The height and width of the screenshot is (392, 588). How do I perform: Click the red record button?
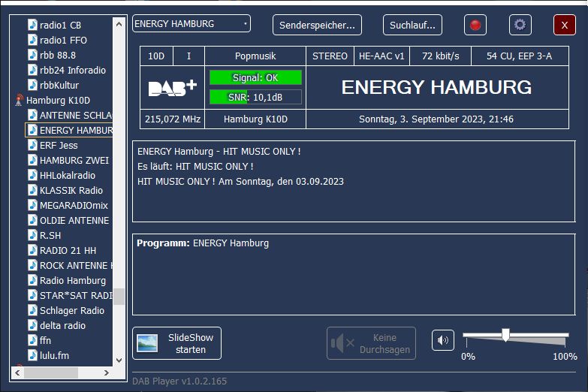(x=475, y=25)
